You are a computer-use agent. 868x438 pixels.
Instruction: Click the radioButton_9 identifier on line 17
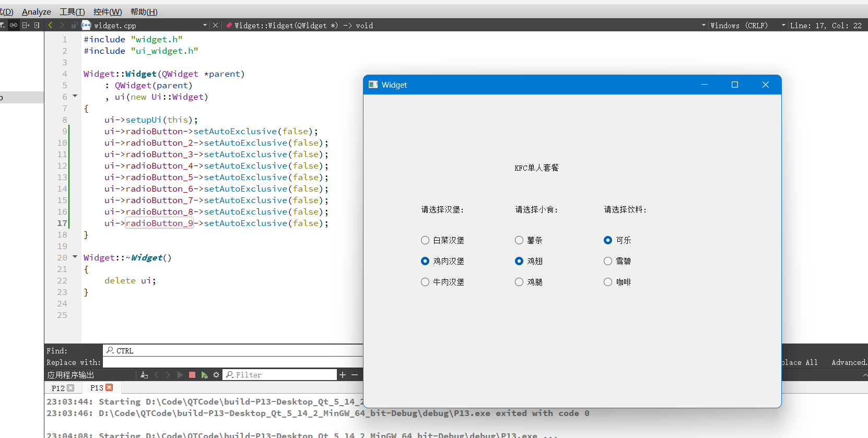(x=159, y=223)
